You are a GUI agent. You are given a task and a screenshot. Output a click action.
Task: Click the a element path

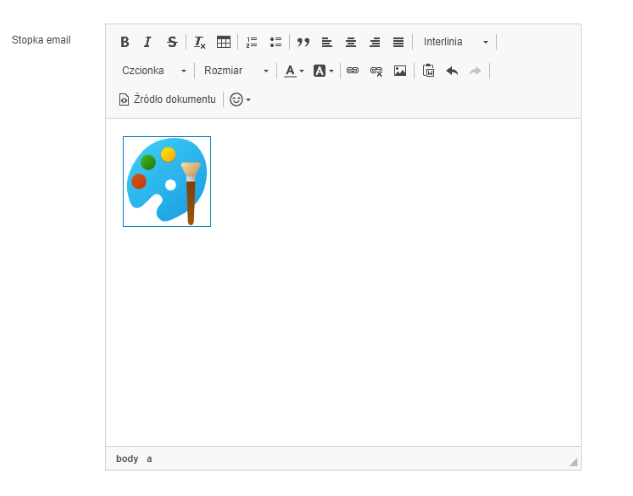point(149,458)
